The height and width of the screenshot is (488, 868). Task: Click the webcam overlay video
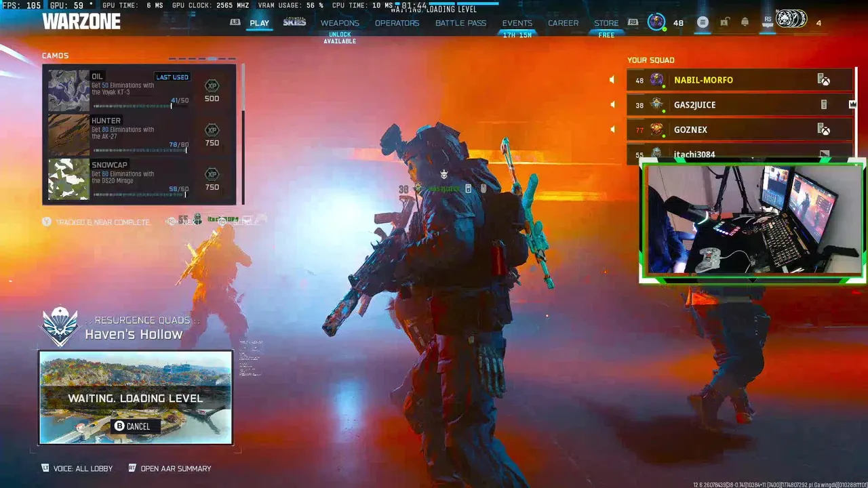pos(752,219)
